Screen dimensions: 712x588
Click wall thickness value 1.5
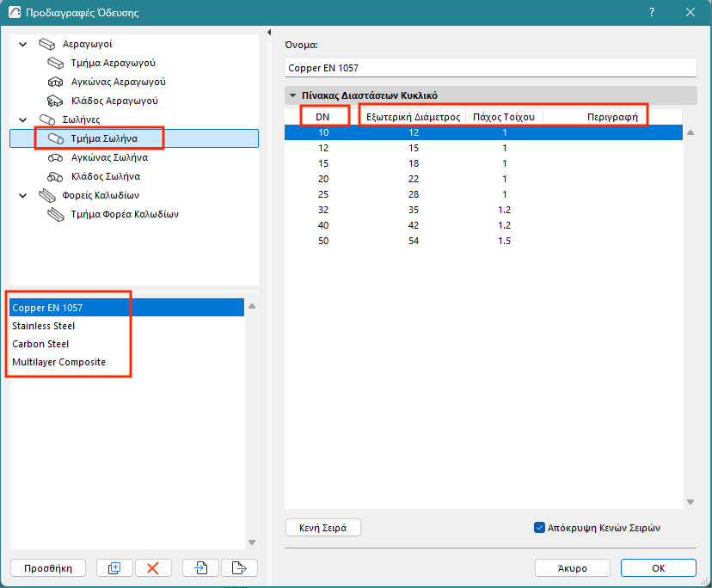504,241
